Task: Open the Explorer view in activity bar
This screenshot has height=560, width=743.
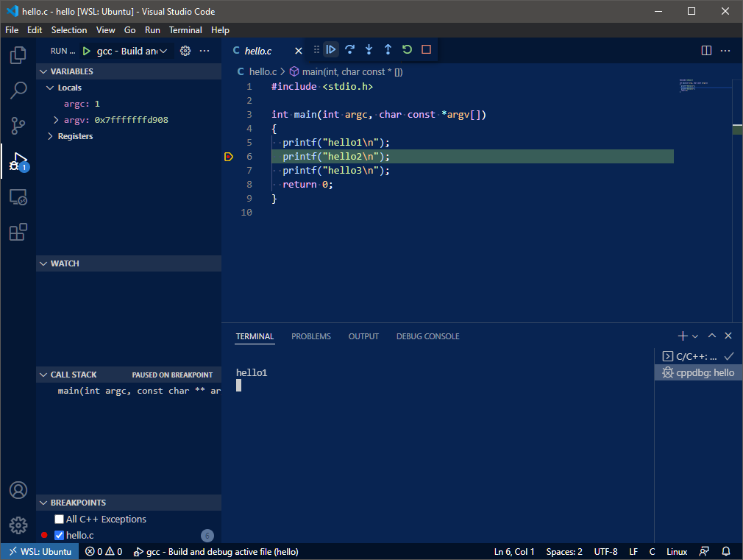Action: coord(18,55)
